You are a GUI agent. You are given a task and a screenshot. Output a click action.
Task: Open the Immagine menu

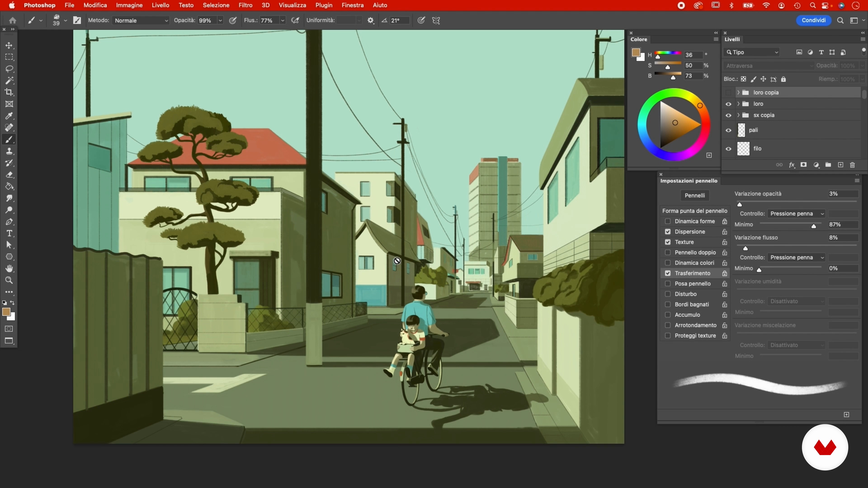[x=129, y=5]
